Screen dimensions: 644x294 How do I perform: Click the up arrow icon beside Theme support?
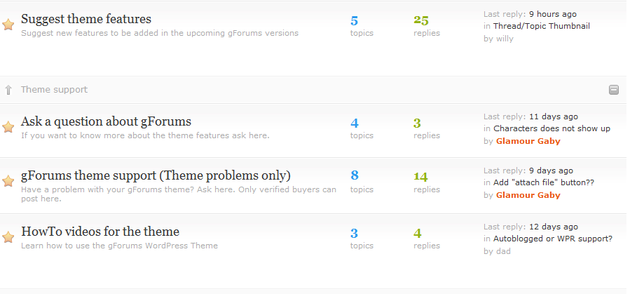pyautogui.click(x=8, y=90)
